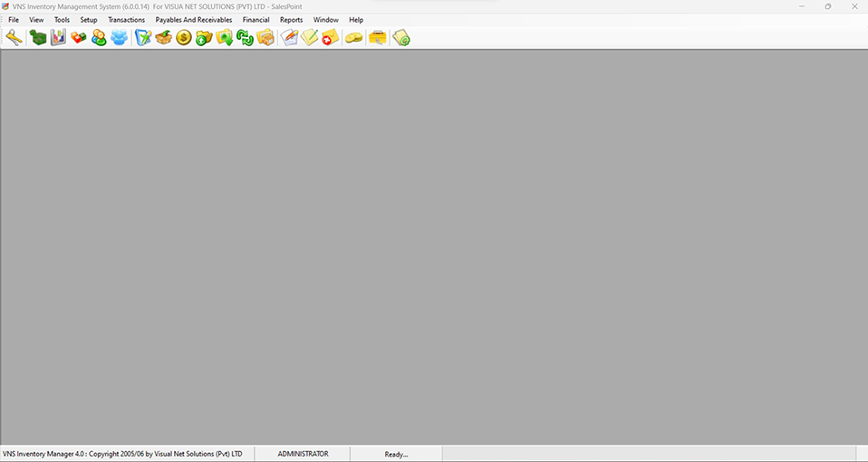Click the gold dollar coin icon

point(184,38)
